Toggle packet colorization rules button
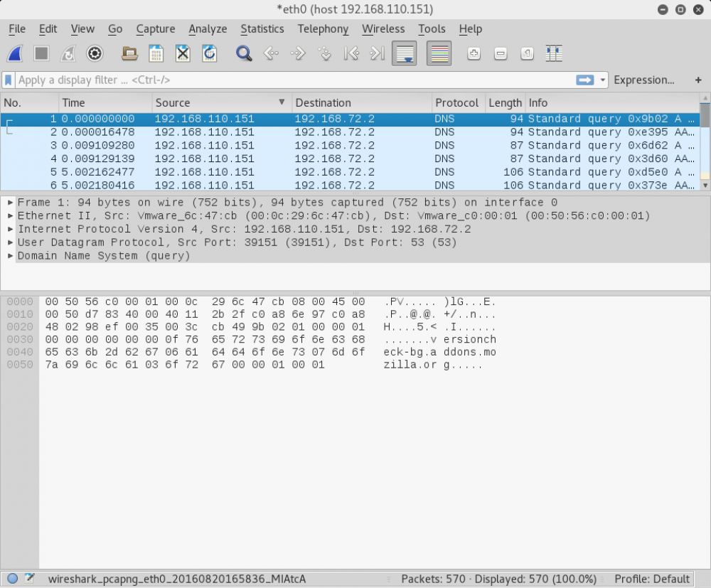The width and height of the screenshot is (711, 588). coord(439,54)
